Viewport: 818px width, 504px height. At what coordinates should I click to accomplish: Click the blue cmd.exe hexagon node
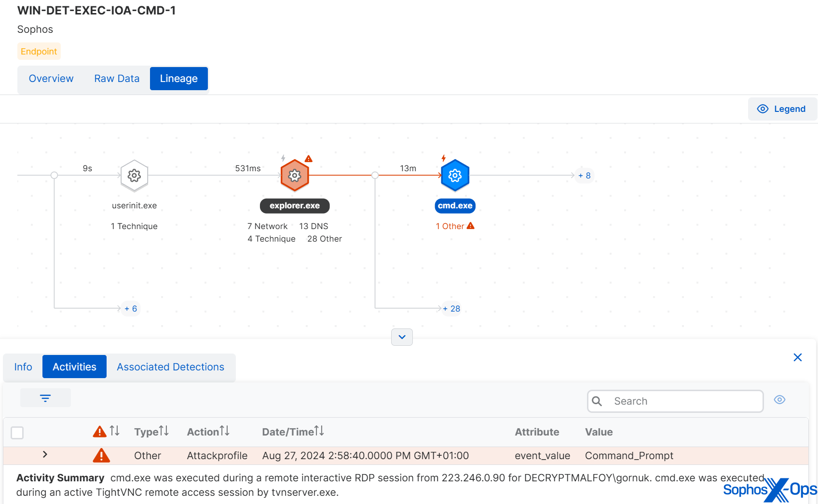coord(455,176)
